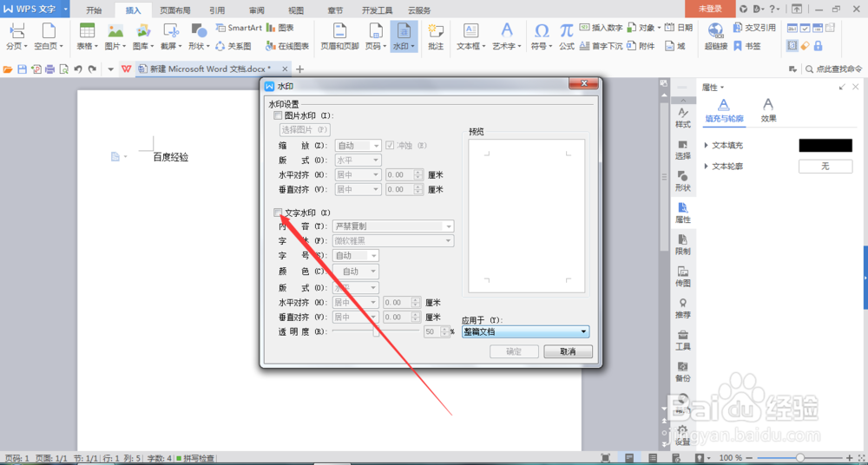Click 取消 to cancel watermark dialog
The image size is (868, 465).
click(x=568, y=351)
